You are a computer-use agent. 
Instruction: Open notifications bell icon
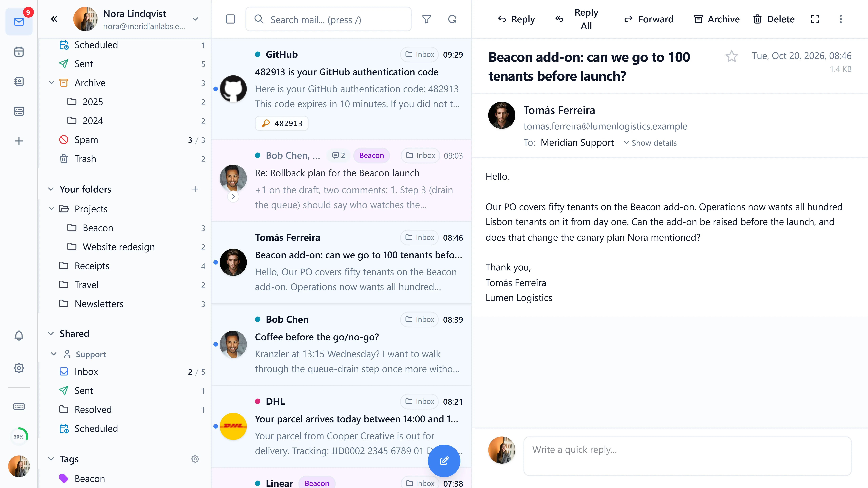click(19, 335)
